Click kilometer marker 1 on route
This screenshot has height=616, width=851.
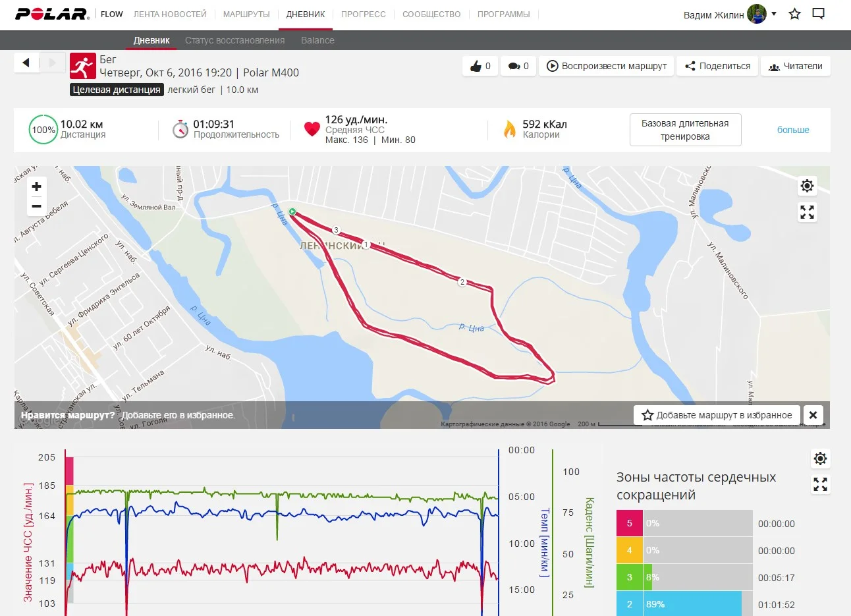point(366,245)
